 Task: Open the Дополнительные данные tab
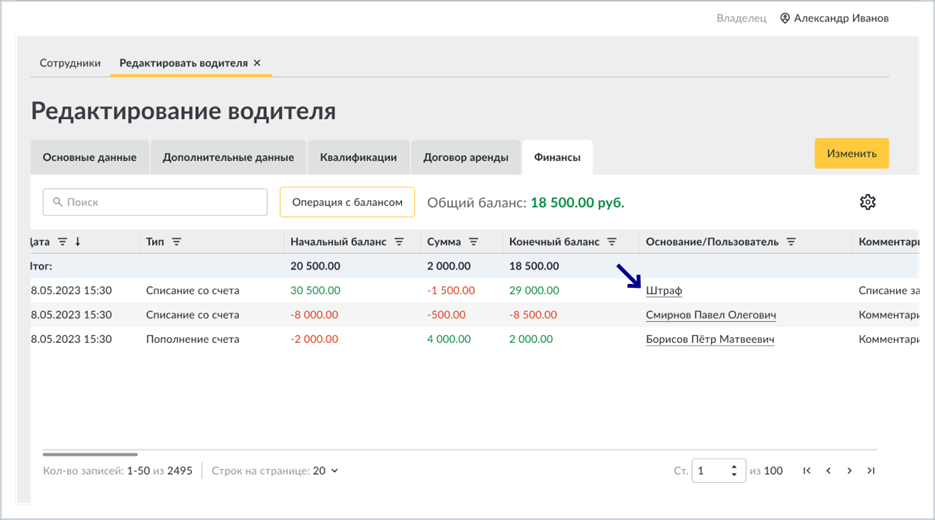[228, 157]
